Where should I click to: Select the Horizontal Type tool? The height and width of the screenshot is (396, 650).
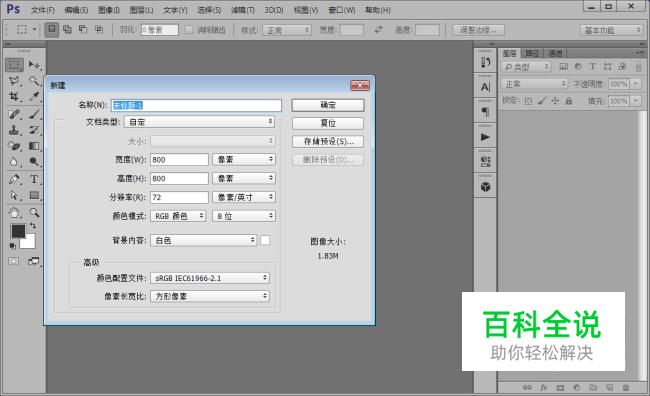click(x=34, y=180)
